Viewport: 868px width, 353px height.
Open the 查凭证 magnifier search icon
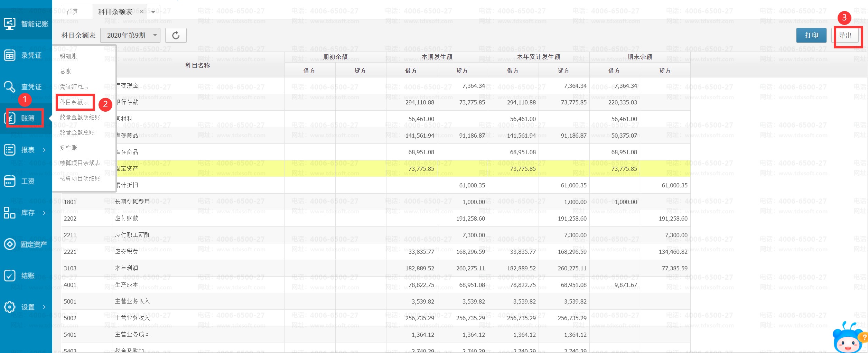point(10,87)
